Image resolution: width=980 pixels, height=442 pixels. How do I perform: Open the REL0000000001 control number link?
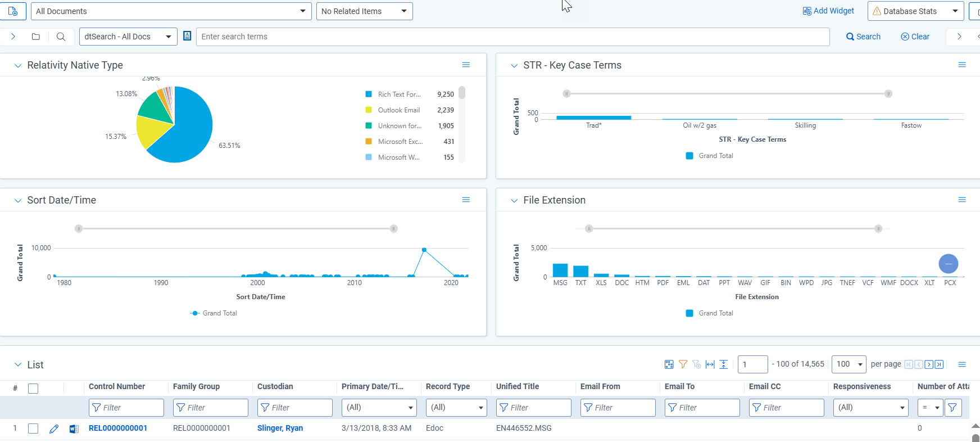point(118,428)
